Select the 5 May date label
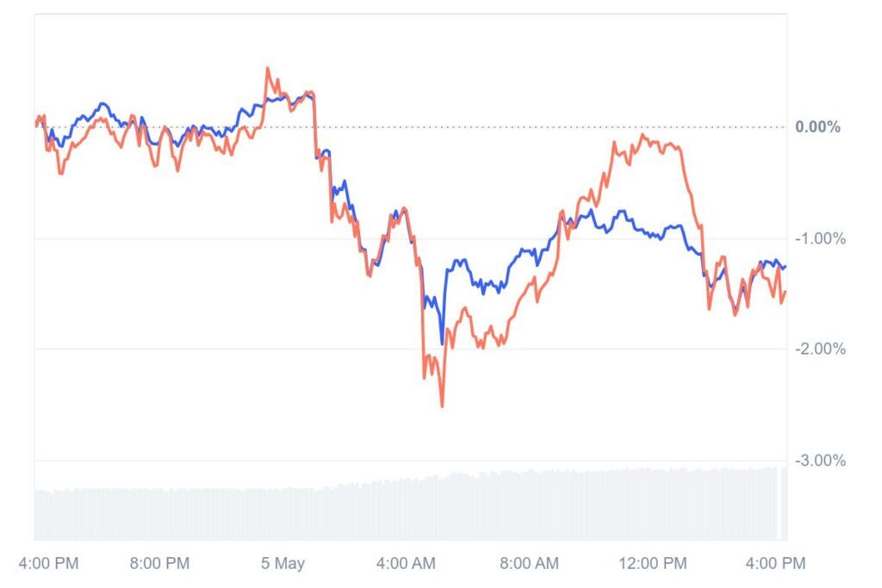This screenshot has width=882, height=588. tap(283, 564)
